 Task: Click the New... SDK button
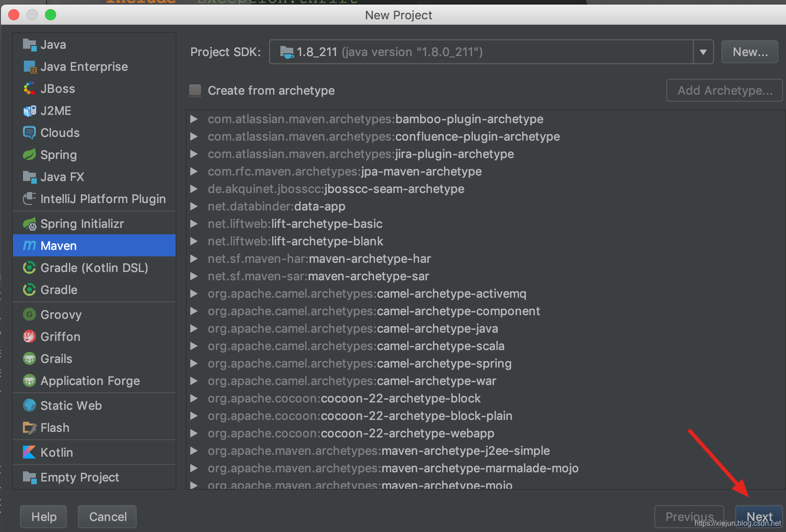click(x=750, y=52)
